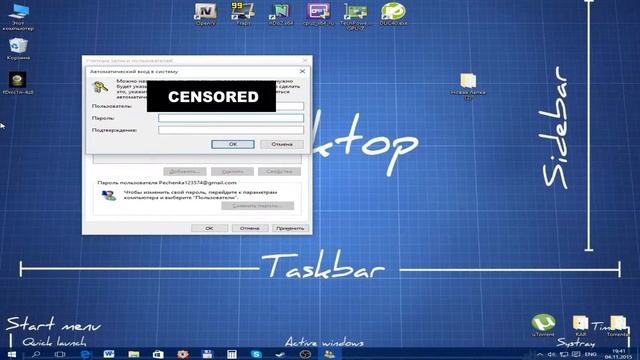This screenshot has width=640, height=360.
Task: Open the Windows Store taskbar icon
Action: [158, 354]
